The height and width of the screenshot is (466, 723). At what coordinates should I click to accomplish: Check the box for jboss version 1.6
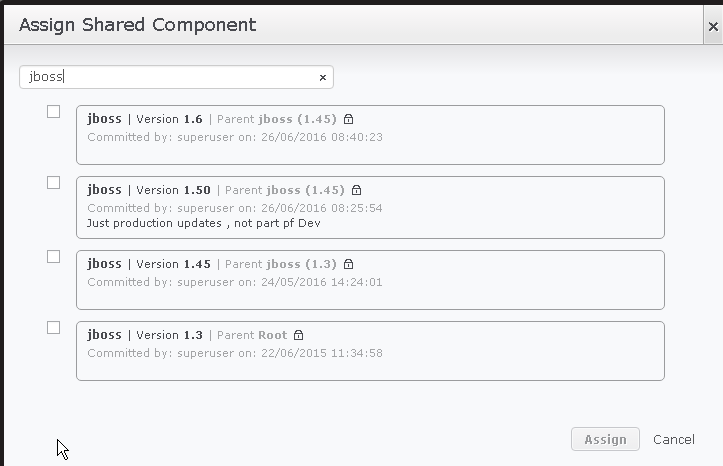[53, 112]
